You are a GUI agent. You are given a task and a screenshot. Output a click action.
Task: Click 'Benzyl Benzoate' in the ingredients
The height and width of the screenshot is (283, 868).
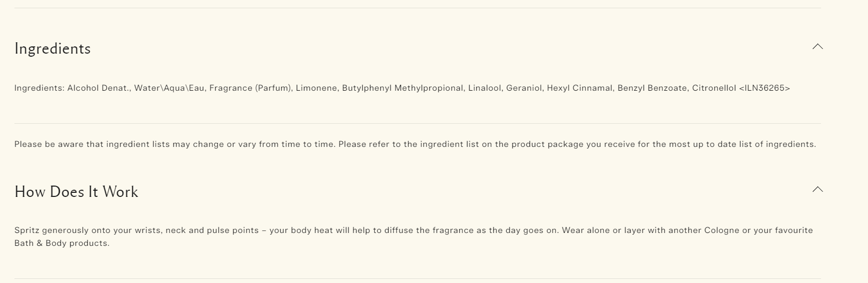coord(652,88)
